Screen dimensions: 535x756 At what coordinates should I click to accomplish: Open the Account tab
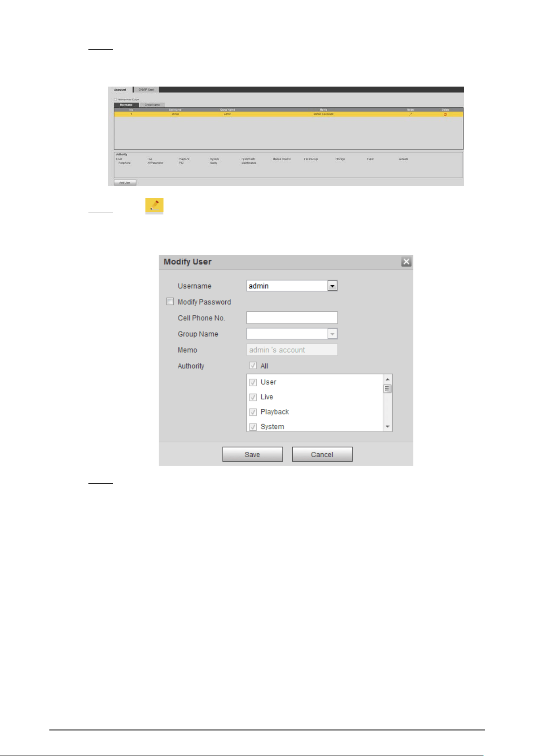tap(120, 90)
